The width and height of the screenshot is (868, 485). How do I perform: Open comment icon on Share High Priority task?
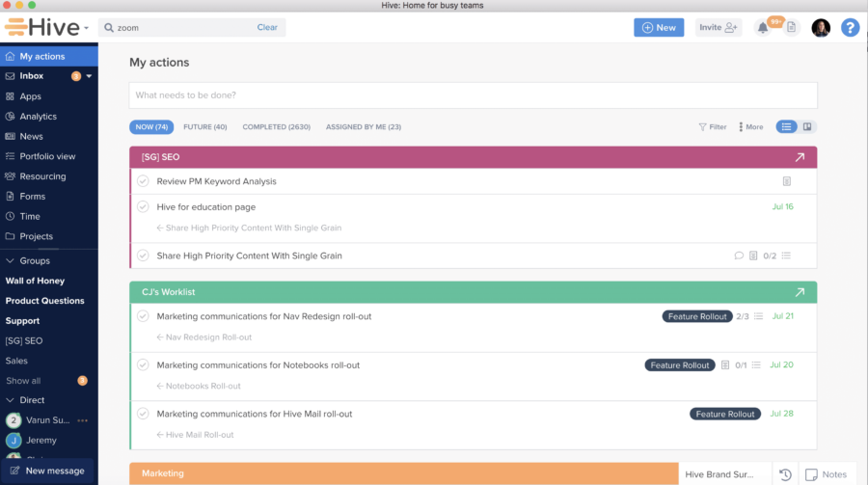(x=739, y=256)
